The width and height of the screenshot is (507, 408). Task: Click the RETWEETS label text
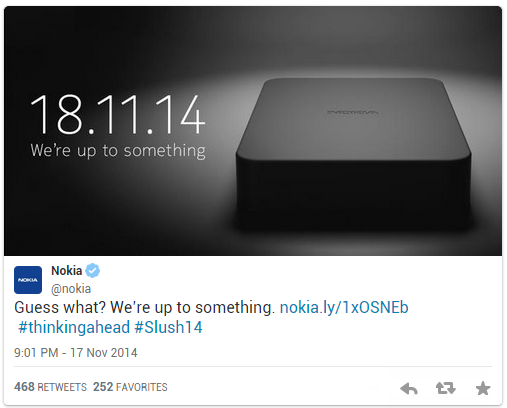pos(62,387)
